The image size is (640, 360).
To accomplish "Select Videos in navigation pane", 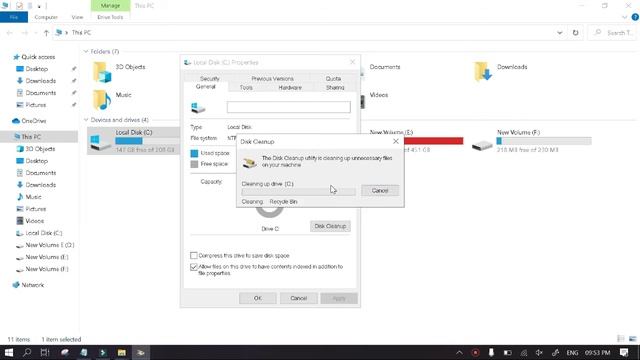I will [35, 221].
